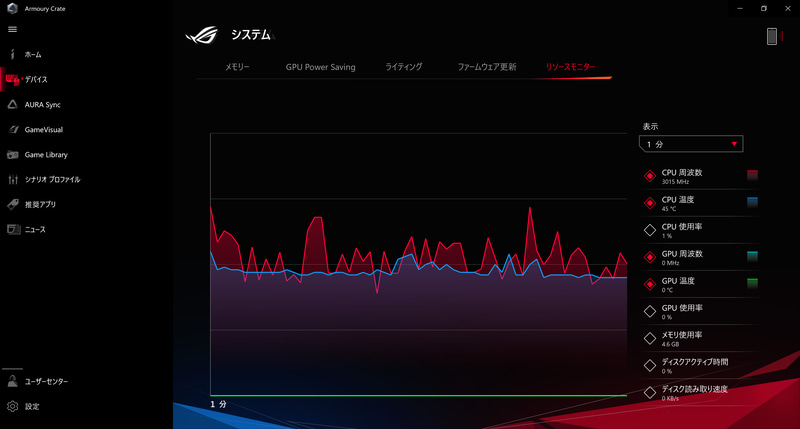Click the resource monitor graph area
This screenshot has width=800, height=429.
pyautogui.click(x=418, y=264)
